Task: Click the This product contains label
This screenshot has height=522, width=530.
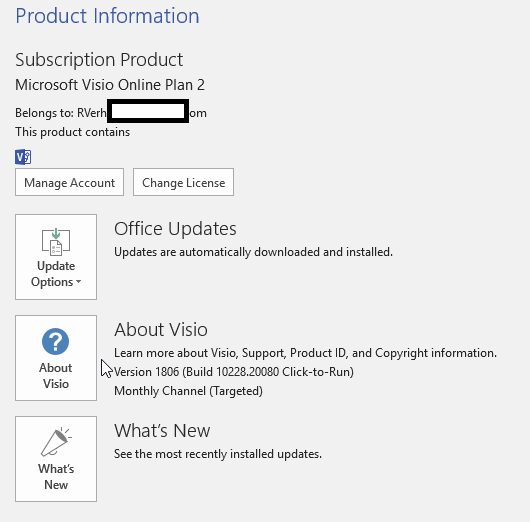Action: coord(72,132)
